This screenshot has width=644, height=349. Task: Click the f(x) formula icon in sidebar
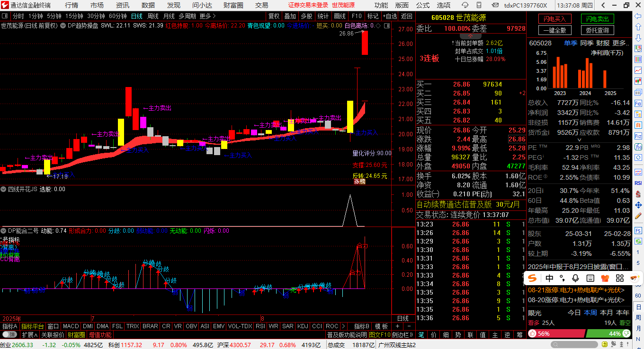(x=638, y=147)
